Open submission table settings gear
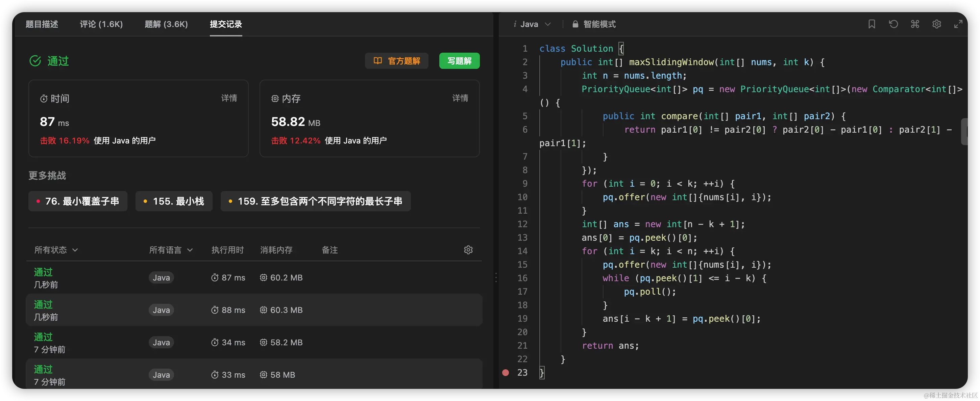This screenshot has height=401, width=980. point(468,250)
